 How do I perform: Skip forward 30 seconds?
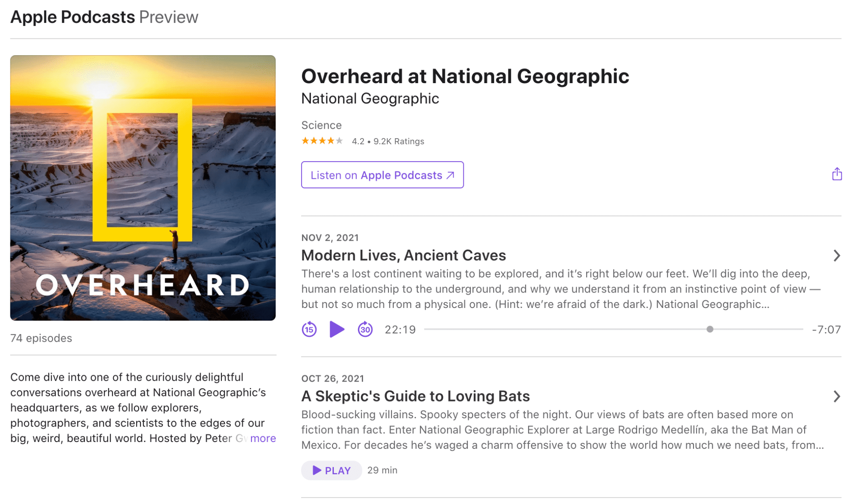(365, 330)
